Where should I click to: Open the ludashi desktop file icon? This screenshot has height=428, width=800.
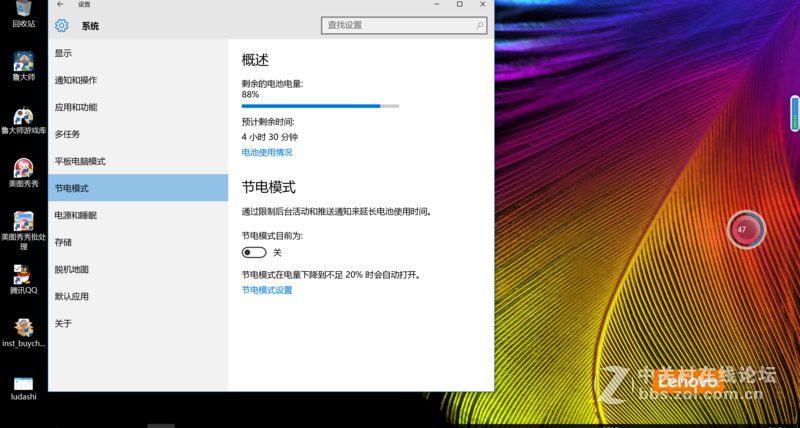point(23,388)
